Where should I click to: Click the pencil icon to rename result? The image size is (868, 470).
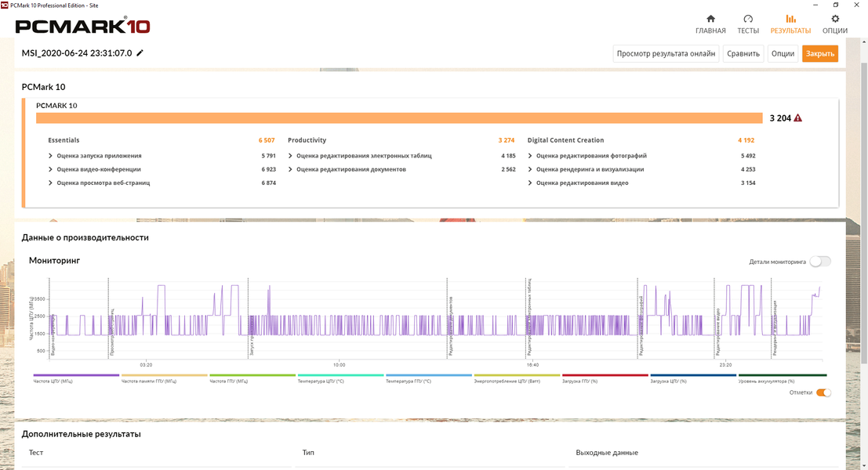coord(140,53)
